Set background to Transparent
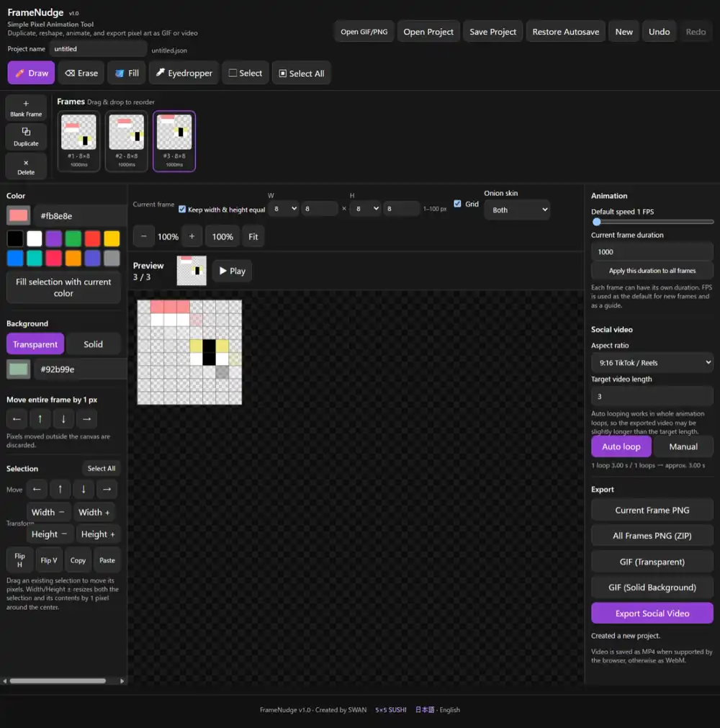Image resolution: width=720 pixels, height=728 pixels. click(35, 344)
